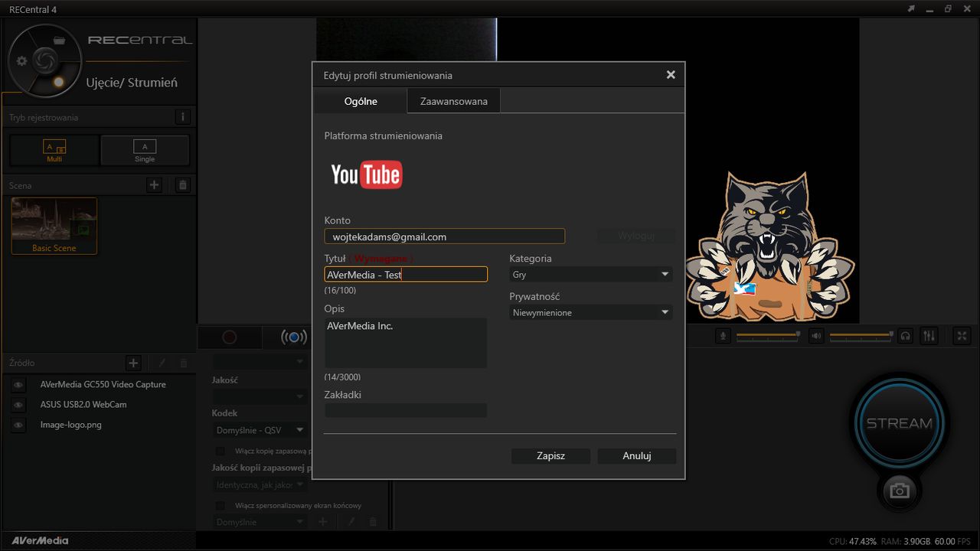This screenshot has width=980, height=551.
Task: Toggle fullscreen preview icon
Action: (x=962, y=336)
